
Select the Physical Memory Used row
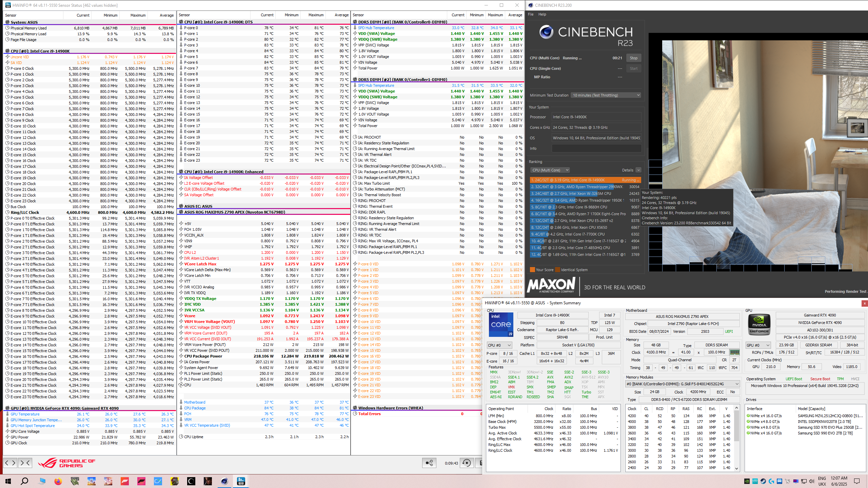tap(90, 28)
